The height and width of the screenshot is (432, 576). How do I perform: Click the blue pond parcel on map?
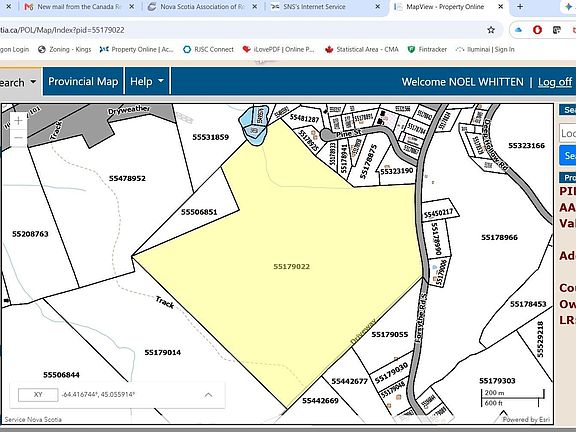click(x=253, y=125)
